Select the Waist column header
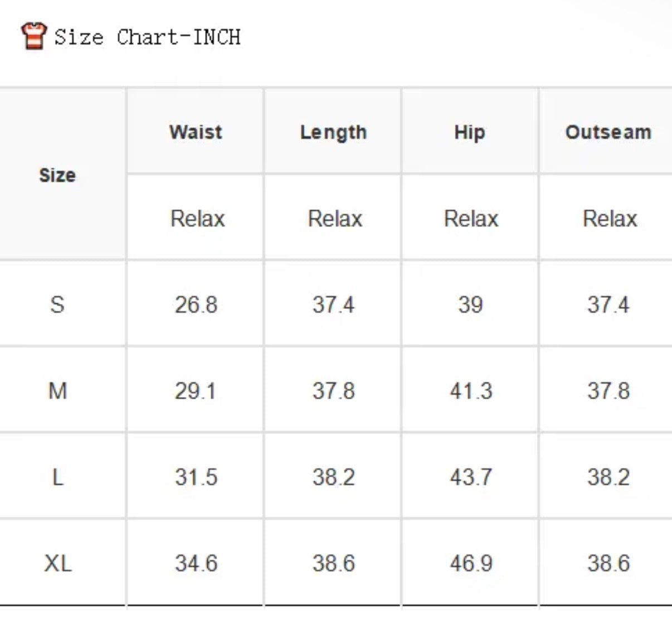Viewport: 672px width, 619px height. 196,132
